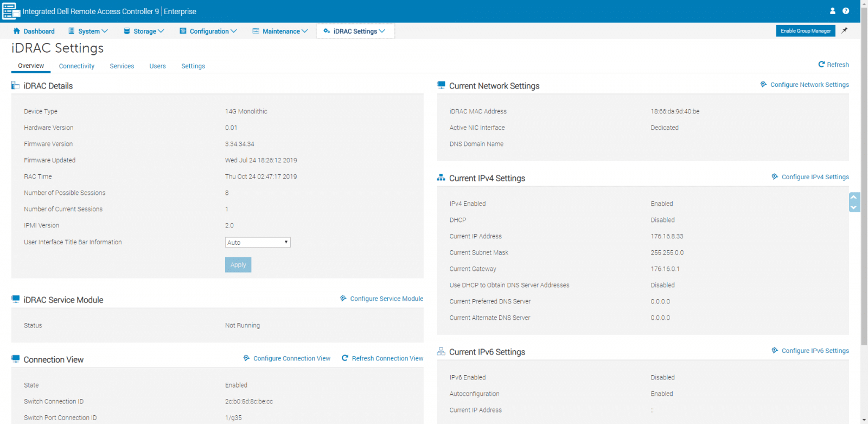Click the subnet mask 255.255.0.0 value

[x=667, y=252]
